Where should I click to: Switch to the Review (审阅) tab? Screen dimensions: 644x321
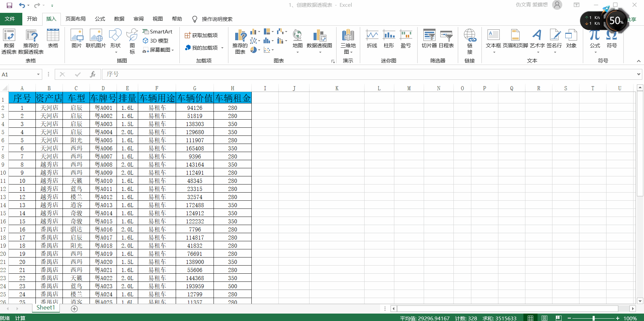139,19
